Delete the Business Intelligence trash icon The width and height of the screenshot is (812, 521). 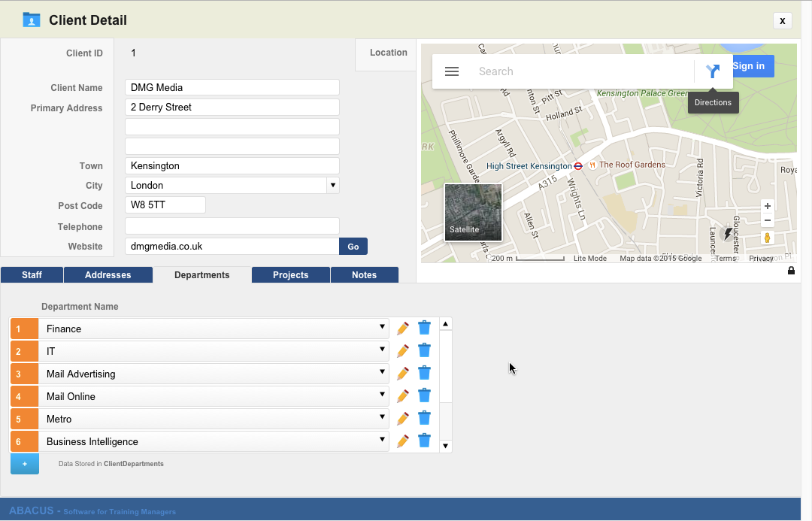point(424,441)
